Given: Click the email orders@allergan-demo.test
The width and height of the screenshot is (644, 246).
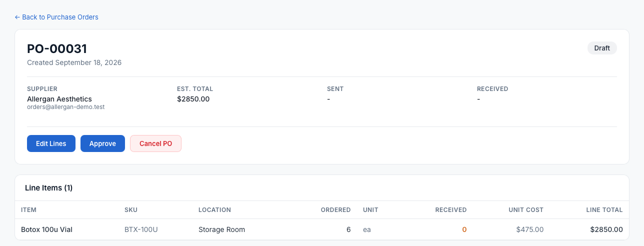Looking at the screenshot, I should (65, 107).
